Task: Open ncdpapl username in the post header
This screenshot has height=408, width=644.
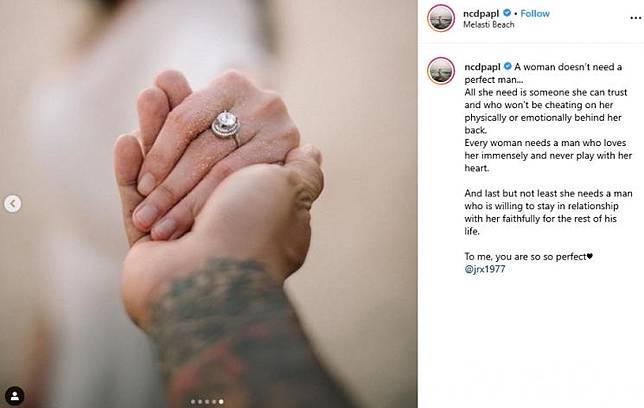Action: point(481,14)
